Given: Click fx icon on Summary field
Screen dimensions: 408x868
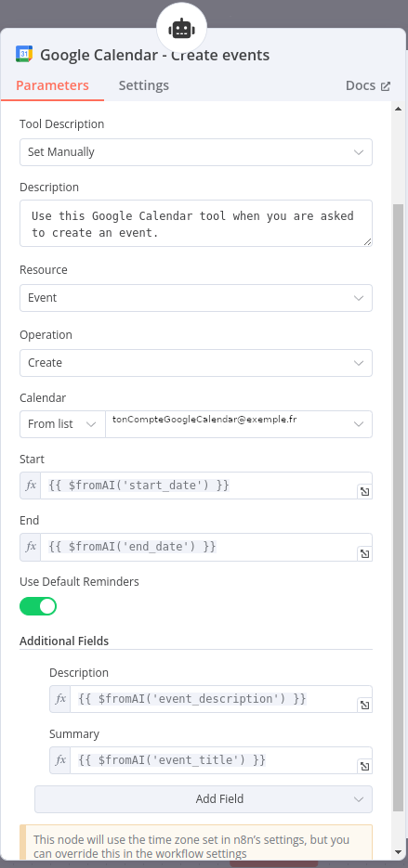Looking at the screenshot, I should pyautogui.click(x=60, y=760).
